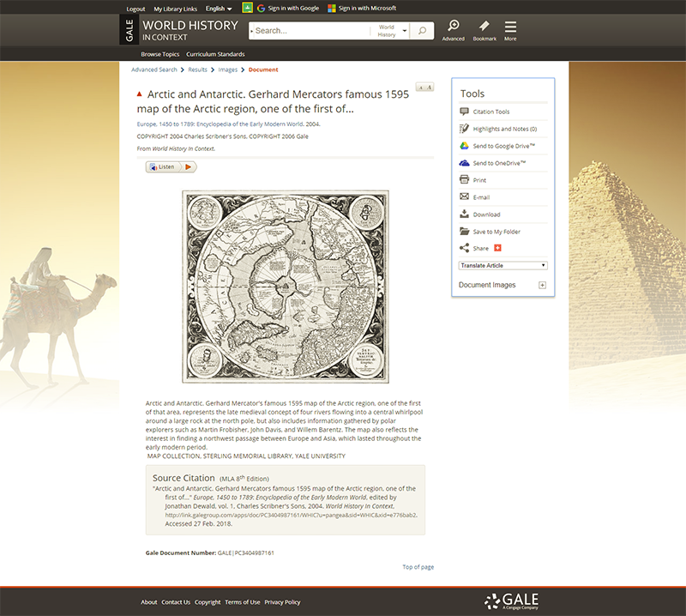This screenshot has height=616, width=686.
Task: Open Citation Tools
Action: [490, 112]
